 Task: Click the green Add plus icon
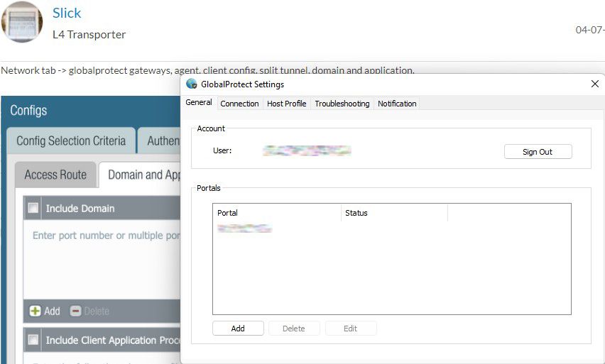click(35, 311)
